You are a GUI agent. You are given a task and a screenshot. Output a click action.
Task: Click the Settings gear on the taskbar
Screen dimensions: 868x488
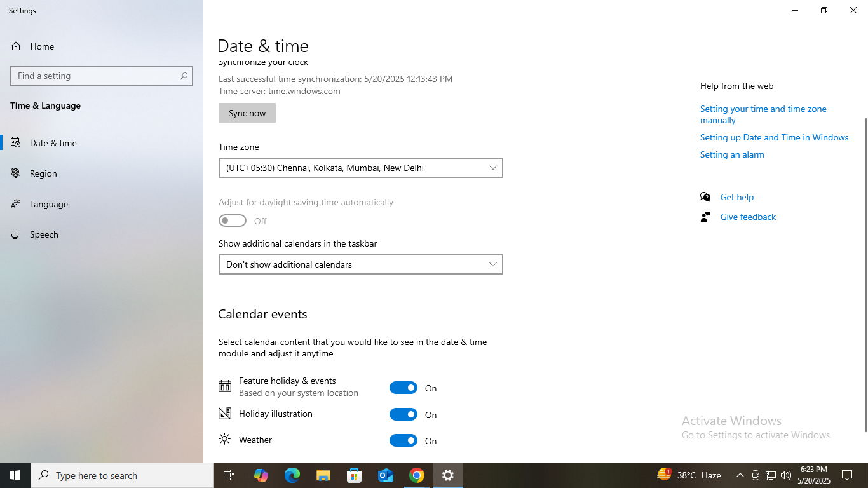448,475
